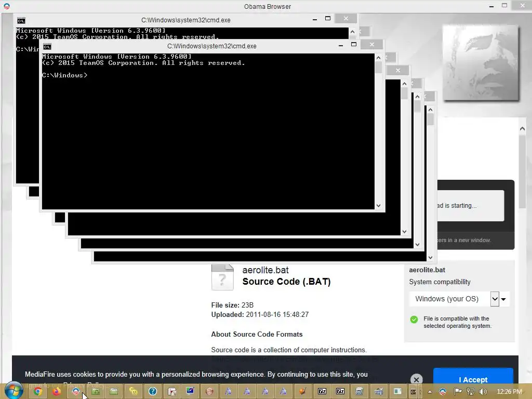Screen dimensions: 532x399
Task: Open Action Center flag in tray
Action: (458, 392)
